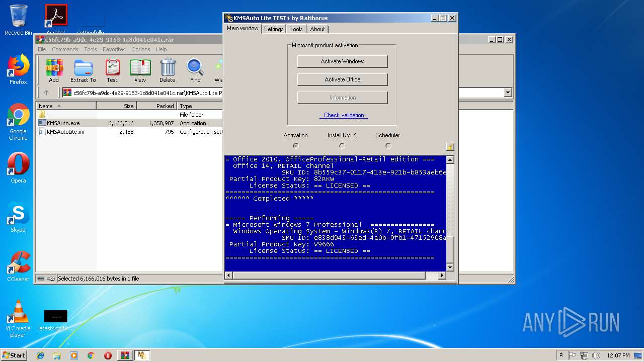The image size is (644, 362).
Task: Click the log scroll-down arrow
Action: point(450,267)
